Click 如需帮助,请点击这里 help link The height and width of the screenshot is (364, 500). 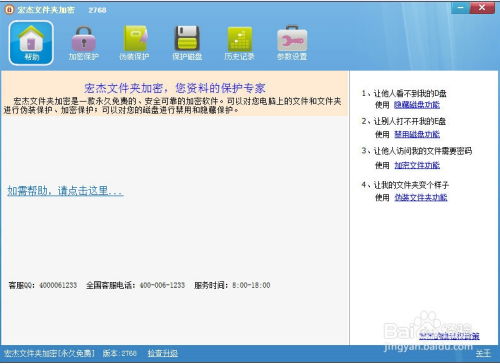click(65, 191)
